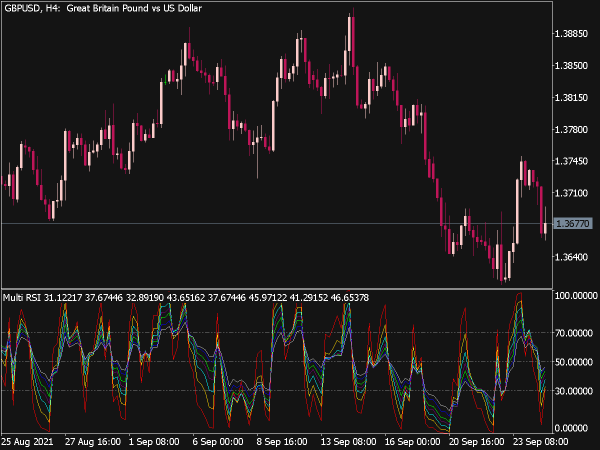Click the 20 Sep 16:00 time label
600x450 pixels.
(x=477, y=442)
